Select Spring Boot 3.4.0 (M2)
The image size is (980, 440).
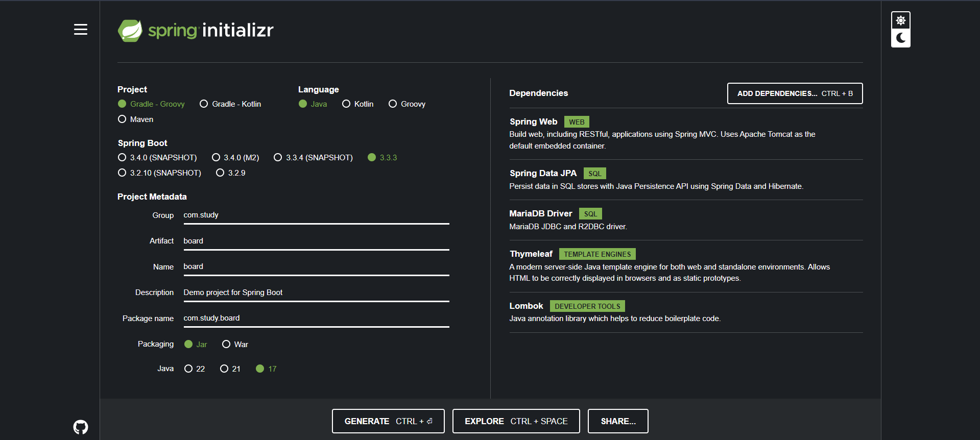tap(235, 158)
